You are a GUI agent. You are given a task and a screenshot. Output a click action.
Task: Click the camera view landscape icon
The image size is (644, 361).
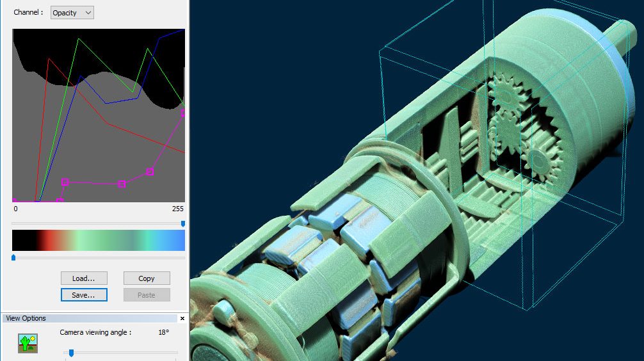click(28, 343)
